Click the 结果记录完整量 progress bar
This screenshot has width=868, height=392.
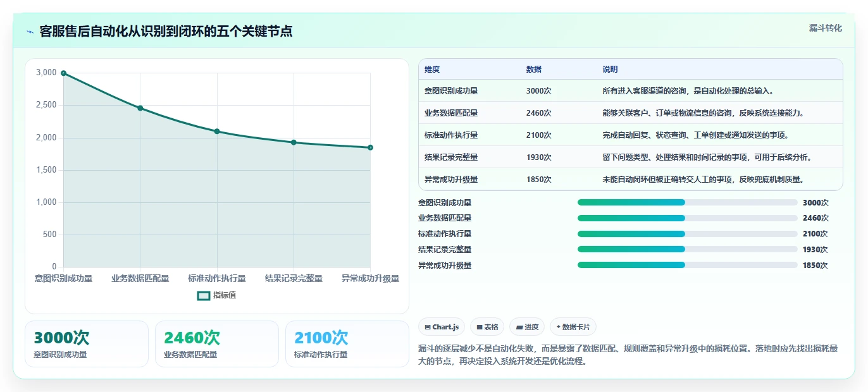click(687, 249)
